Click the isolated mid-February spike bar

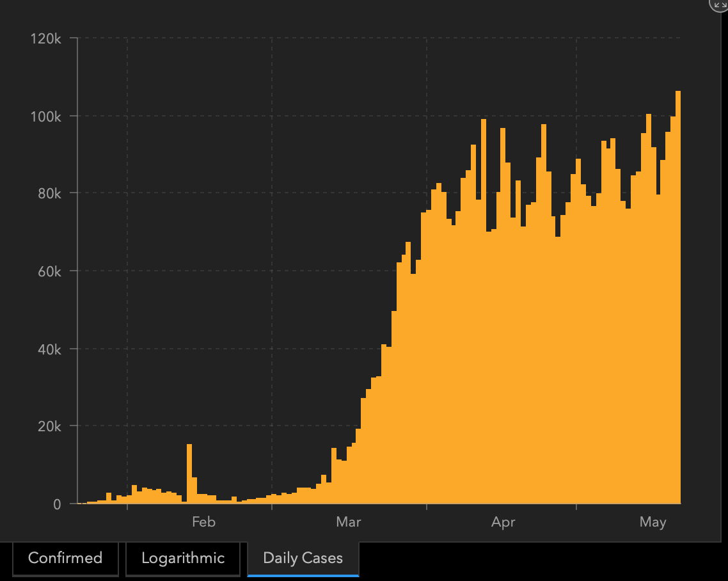coord(189,474)
